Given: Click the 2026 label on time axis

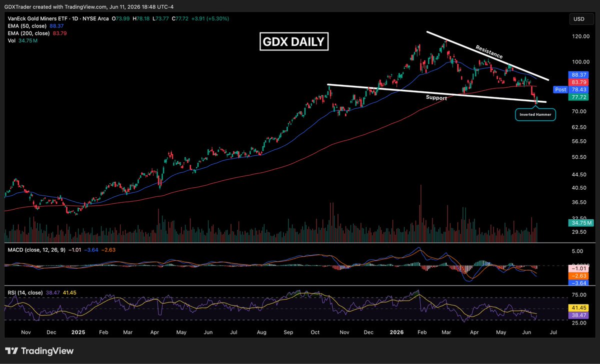Looking at the screenshot, I should (x=396, y=332).
